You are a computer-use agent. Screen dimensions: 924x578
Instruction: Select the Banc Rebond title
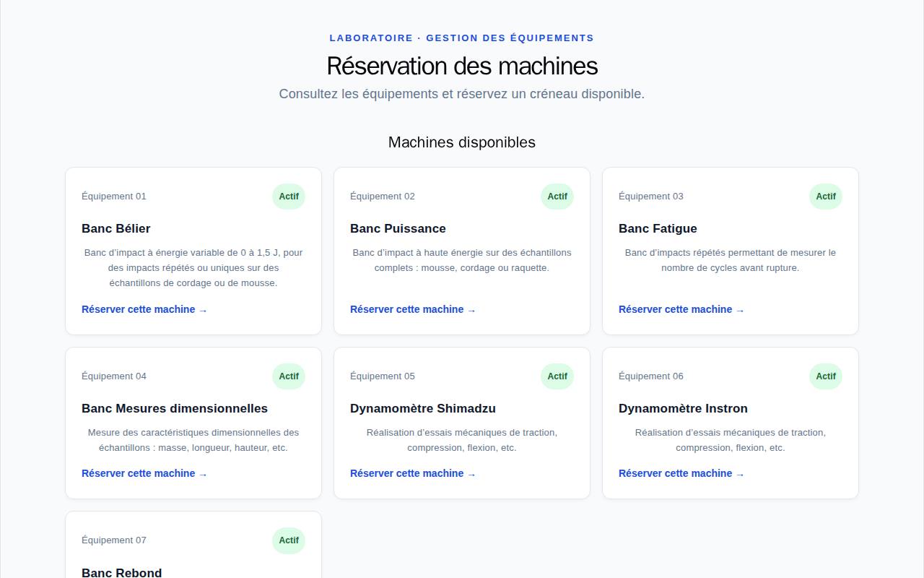coord(122,572)
